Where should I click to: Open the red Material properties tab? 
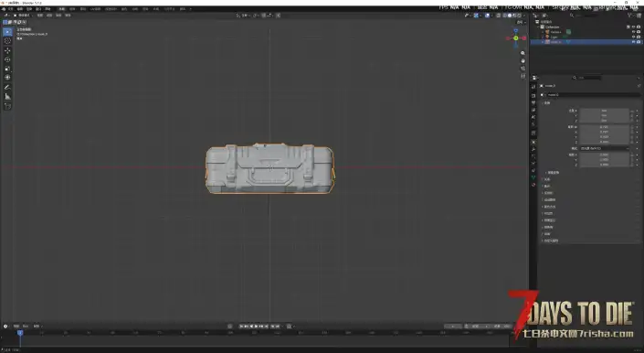click(533, 185)
